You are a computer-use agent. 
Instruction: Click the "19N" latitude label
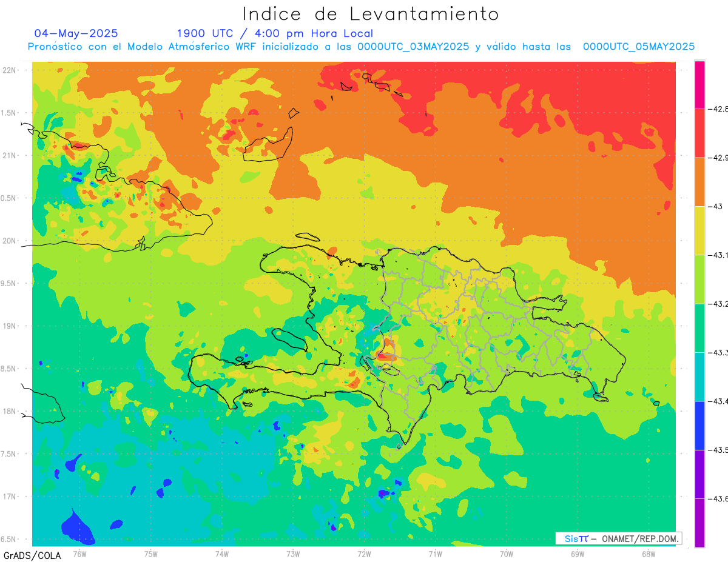[8, 326]
